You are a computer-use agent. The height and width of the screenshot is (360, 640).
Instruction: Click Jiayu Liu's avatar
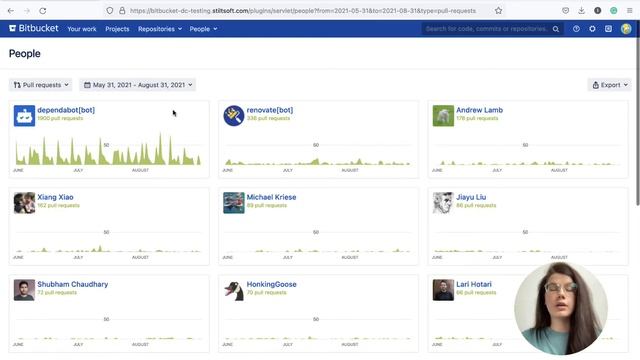[443, 203]
